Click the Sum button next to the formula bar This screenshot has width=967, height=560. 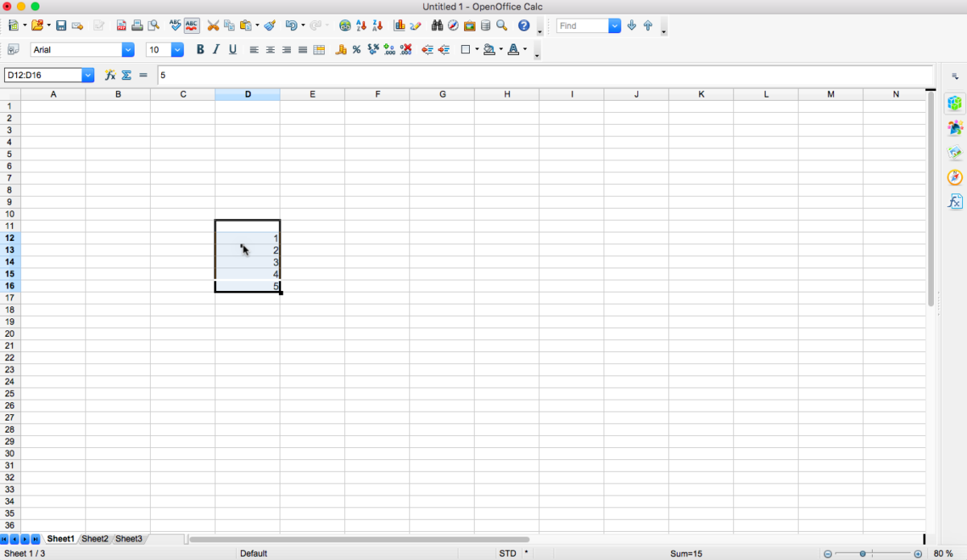pos(127,74)
